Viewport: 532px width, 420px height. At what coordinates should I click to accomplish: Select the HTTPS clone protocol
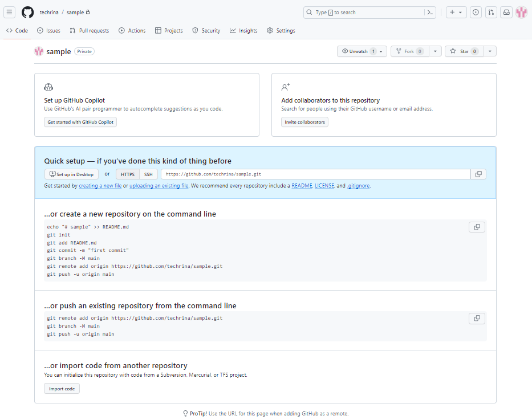[128, 174]
